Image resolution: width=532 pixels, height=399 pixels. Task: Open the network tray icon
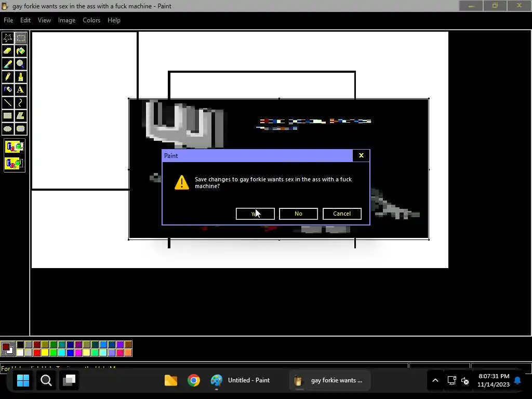451,380
